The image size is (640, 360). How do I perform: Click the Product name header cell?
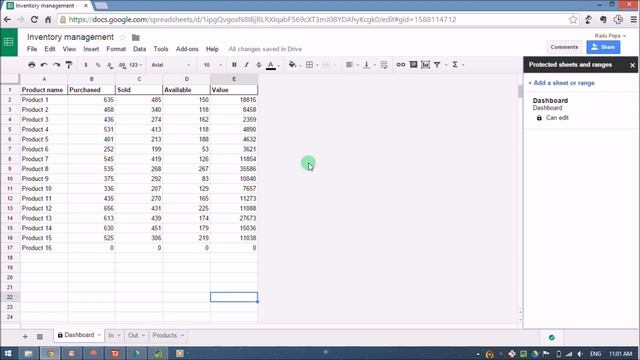tap(44, 90)
